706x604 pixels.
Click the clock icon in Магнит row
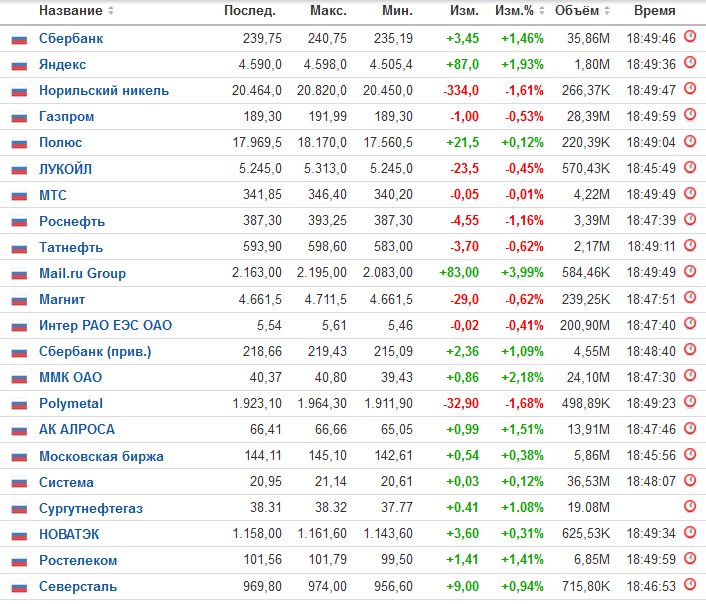(x=690, y=297)
